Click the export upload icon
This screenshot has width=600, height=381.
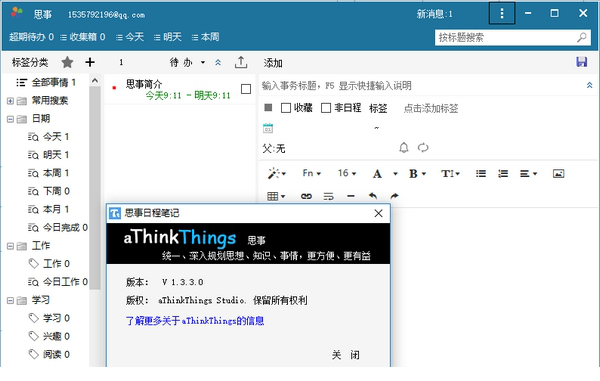(x=241, y=62)
